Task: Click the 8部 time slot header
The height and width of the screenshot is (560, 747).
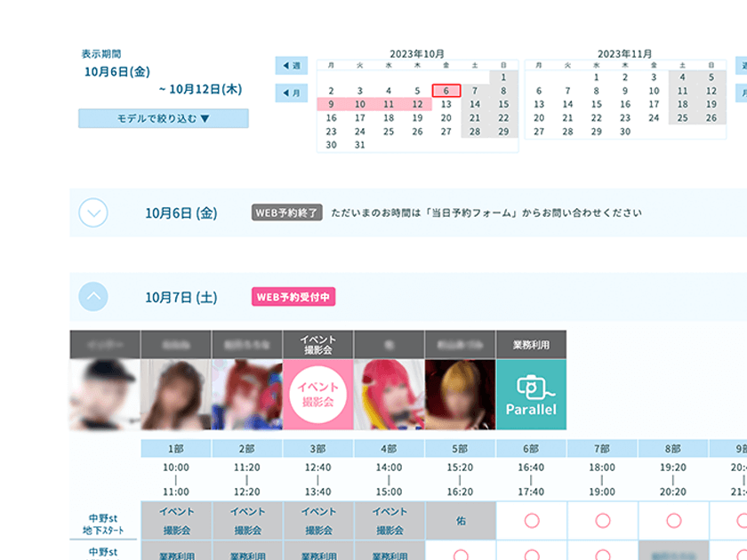Action: (673, 449)
